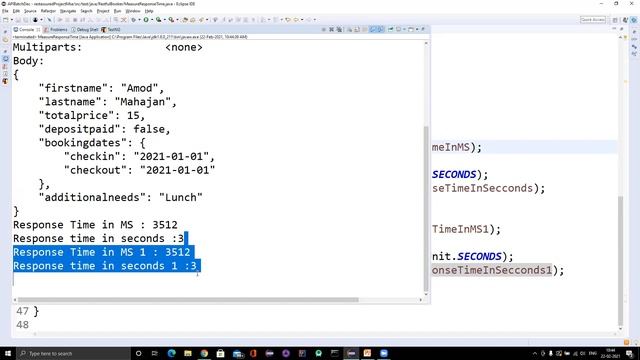Switch to the Problems tab
Image resolution: width=640 pixels, height=360 pixels.
pos(56,29)
